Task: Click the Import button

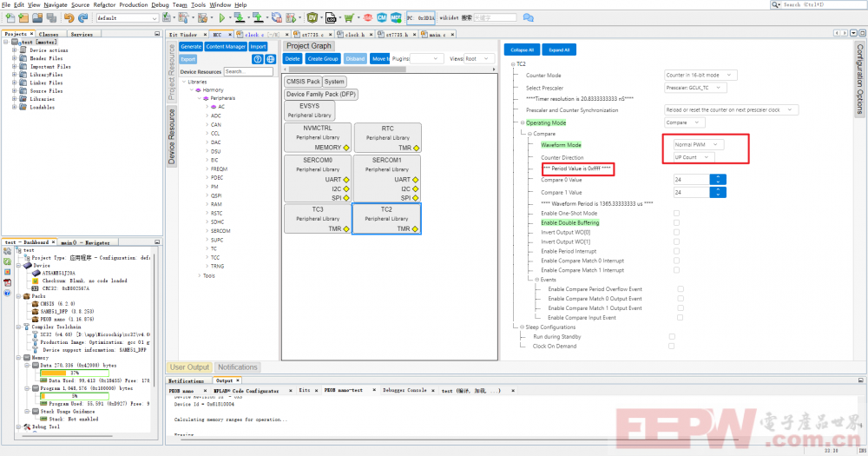Action: click(258, 47)
